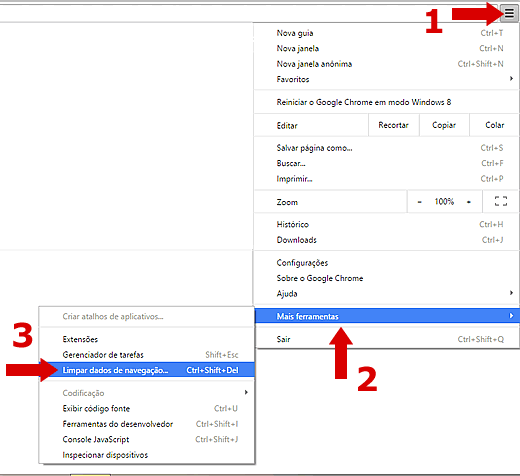Increase zoom with the plus button
This screenshot has width=520, height=476.
click(x=469, y=202)
